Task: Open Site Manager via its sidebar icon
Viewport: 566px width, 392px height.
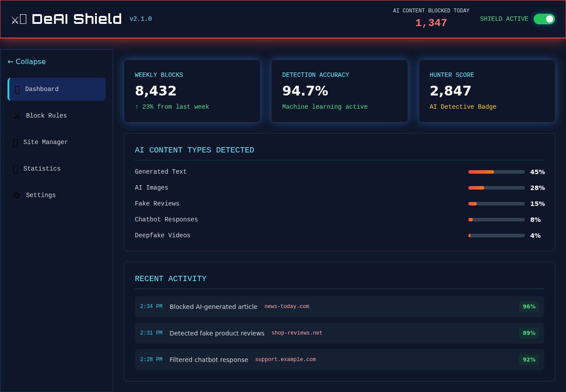Action: [x=16, y=142]
